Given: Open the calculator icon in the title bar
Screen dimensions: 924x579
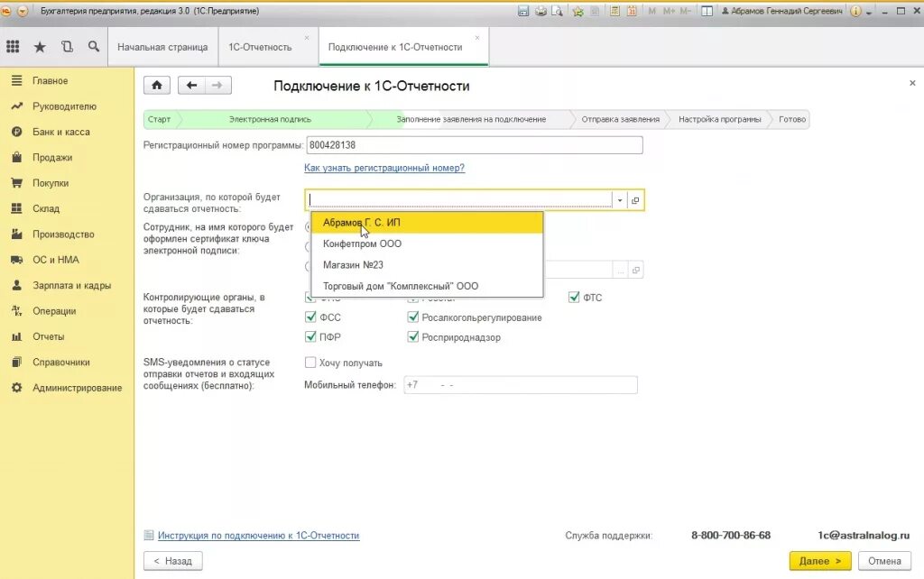Looking at the screenshot, I should [614, 11].
